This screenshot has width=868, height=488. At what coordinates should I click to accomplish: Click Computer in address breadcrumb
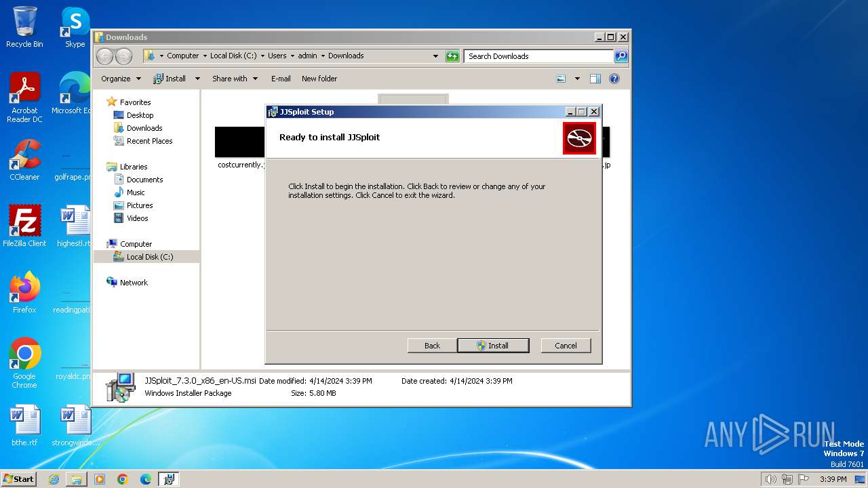183,56
